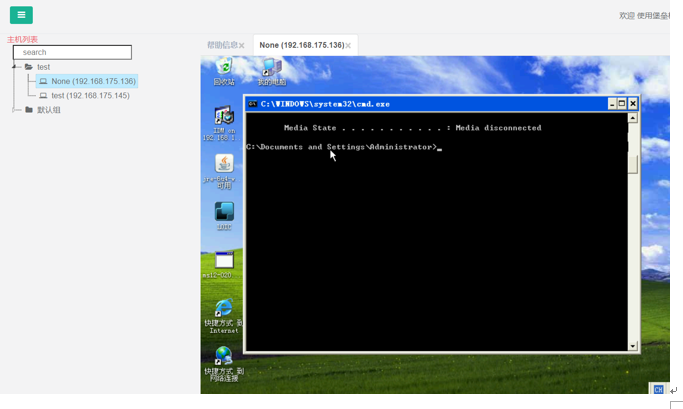Select host test (192.168.175.145) in tree

[x=90, y=95]
